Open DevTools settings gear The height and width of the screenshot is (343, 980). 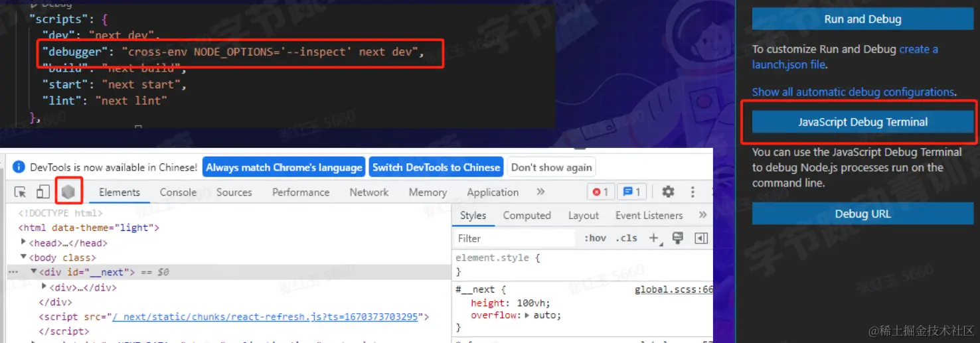click(x=668, y=192)
